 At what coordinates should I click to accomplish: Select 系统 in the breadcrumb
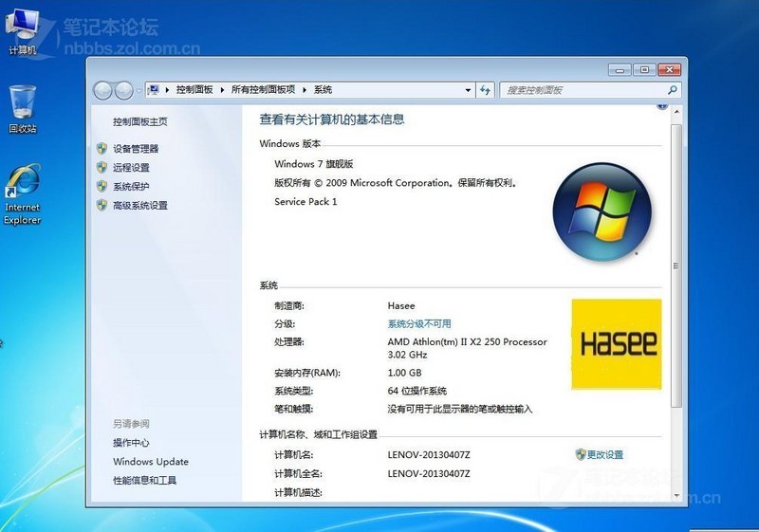323,89
